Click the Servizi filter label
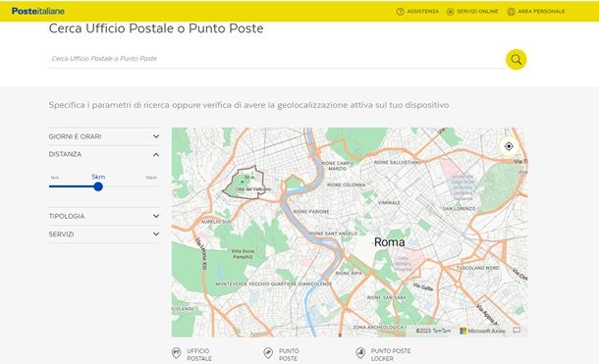The height and width of the screenshot is (364, 599). click(x=61, y=234)
